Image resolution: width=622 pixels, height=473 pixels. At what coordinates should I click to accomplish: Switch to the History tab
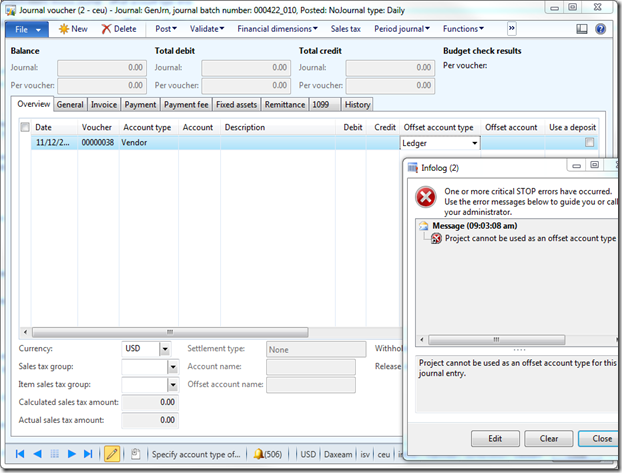click(x=357, y=105)
